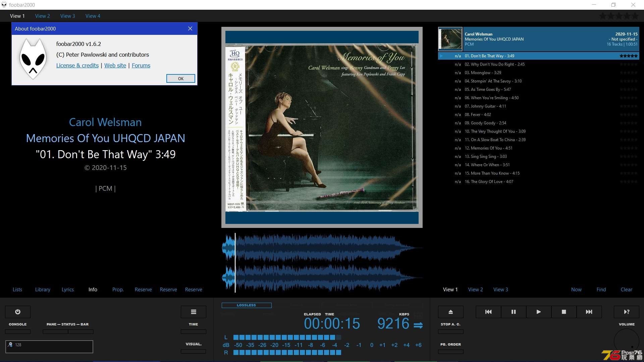644x362 pixels.
Task: Select track 16. The Glory Of Love
Action: (x=539, y=182)
